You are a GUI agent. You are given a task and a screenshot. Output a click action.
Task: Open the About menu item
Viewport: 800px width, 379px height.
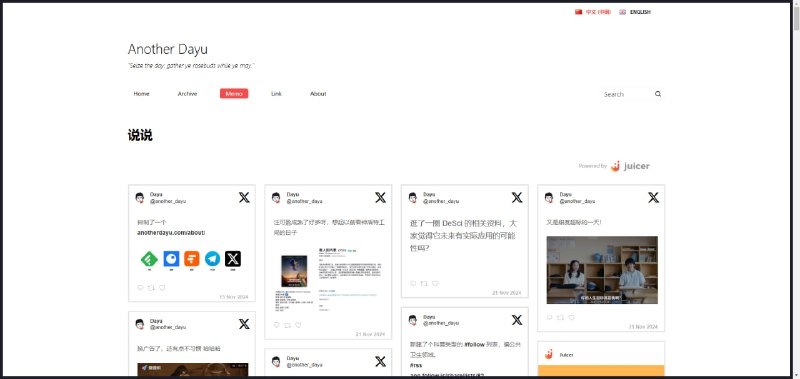click(318, 94)
